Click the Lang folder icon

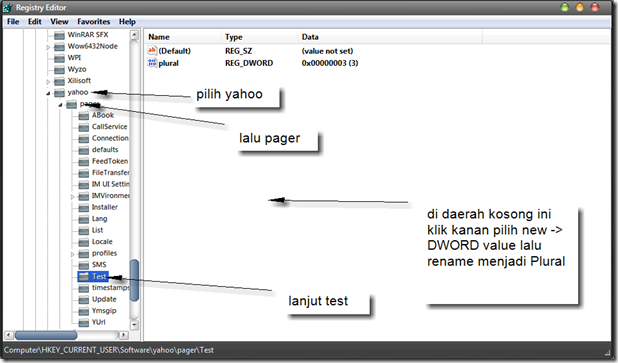pos(84,219)
